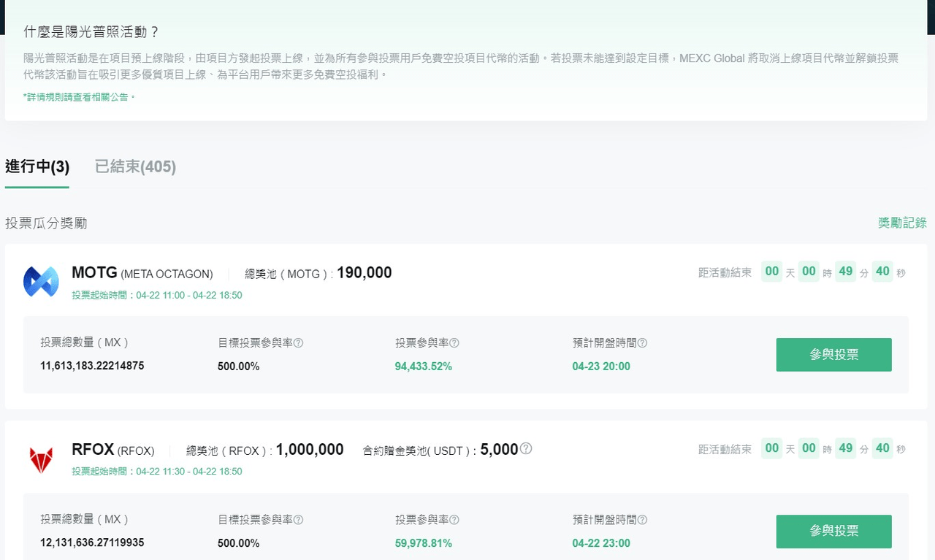Click RFOX participation rate 59,978.81%

[424, 543]
